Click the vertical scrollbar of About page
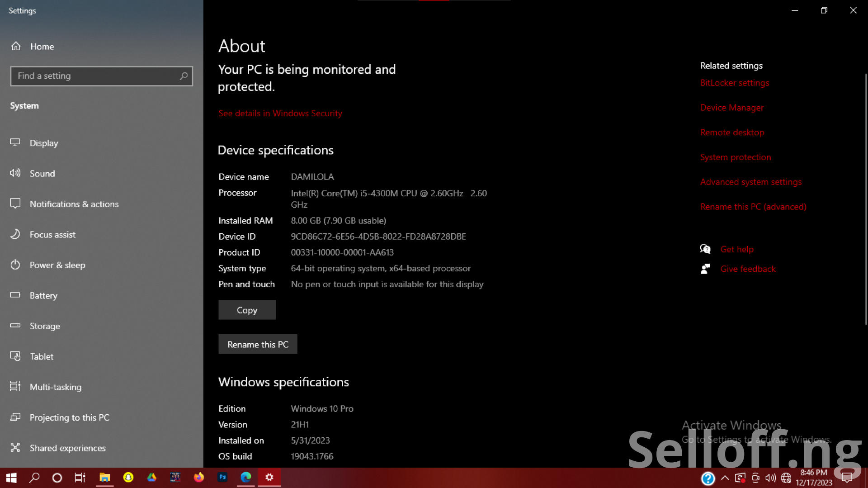 (866, 199)
